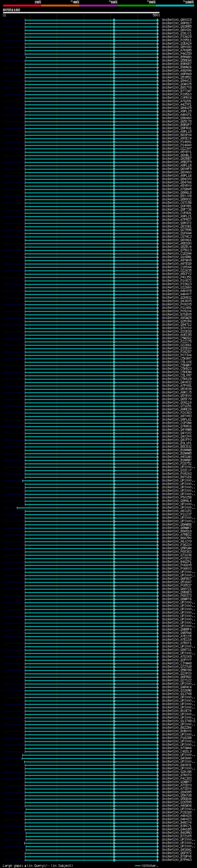This screenshot has width=197, height=868.
Task: Click label UniRef100_A8DSD0
Action: (176, 243)
